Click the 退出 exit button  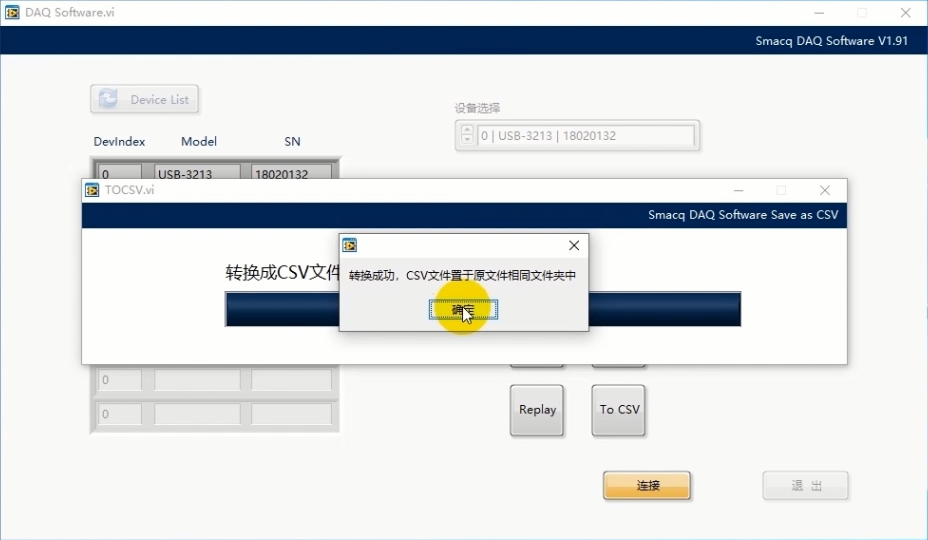(805, 486)
